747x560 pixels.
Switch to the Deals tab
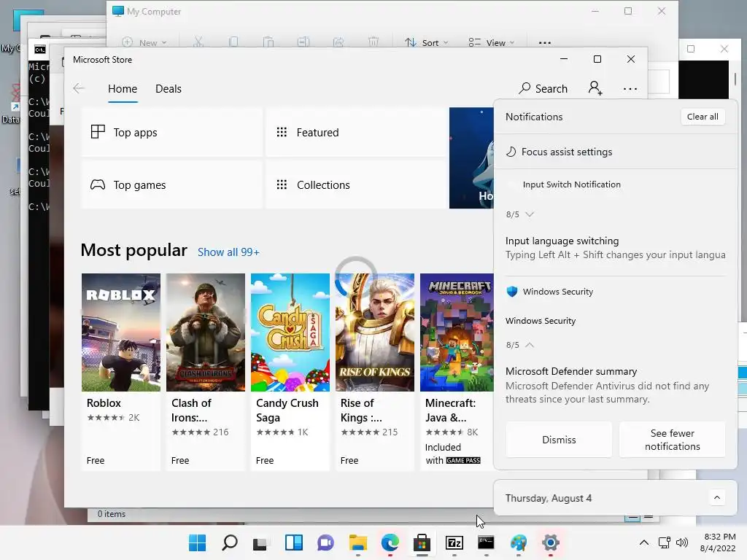click(x=169, y=88)
